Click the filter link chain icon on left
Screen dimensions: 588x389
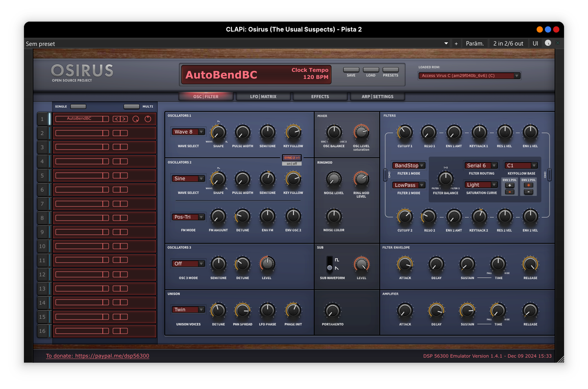(389, 175)
